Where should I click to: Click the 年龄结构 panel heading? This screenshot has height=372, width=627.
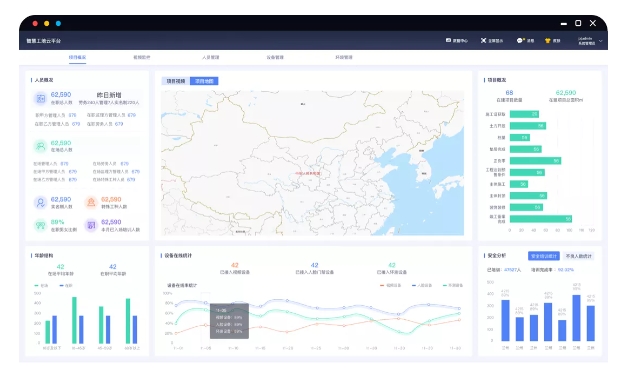pos(44,255)
